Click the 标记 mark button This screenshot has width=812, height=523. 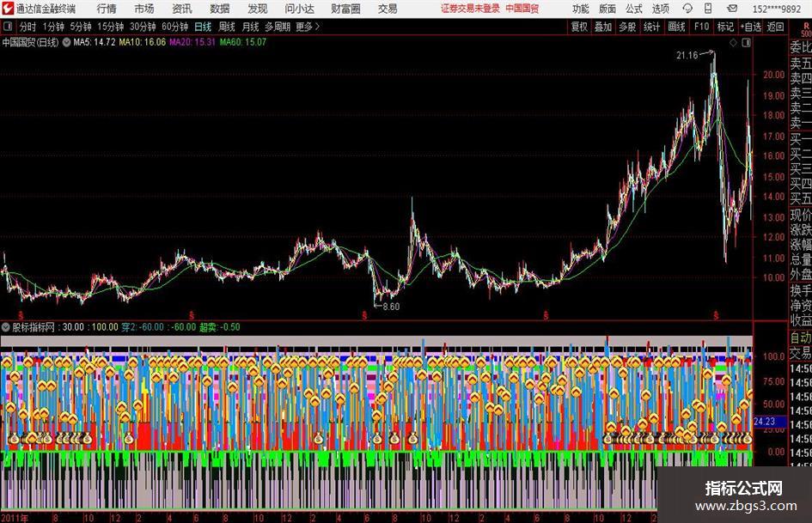point(725,27)
